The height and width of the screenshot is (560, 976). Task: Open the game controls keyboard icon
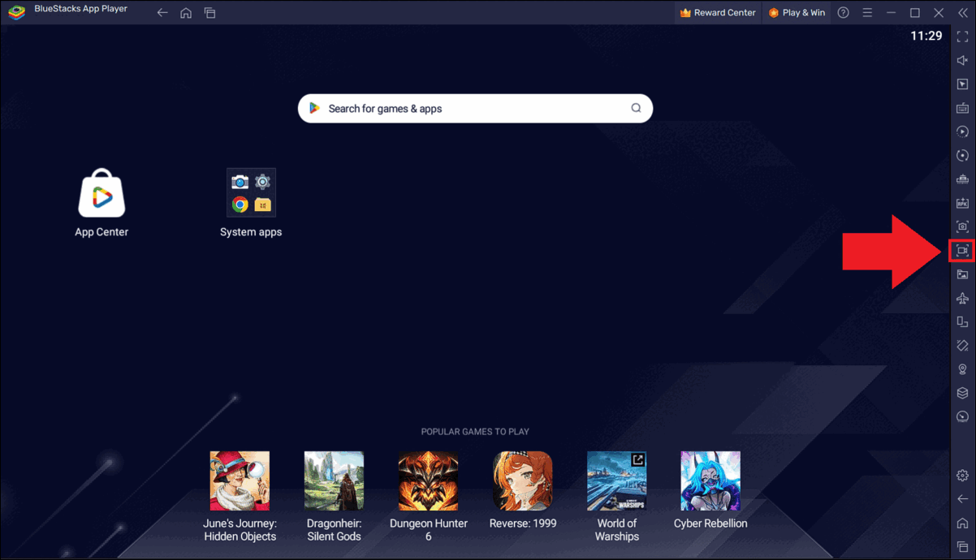(x=962, y=108)
